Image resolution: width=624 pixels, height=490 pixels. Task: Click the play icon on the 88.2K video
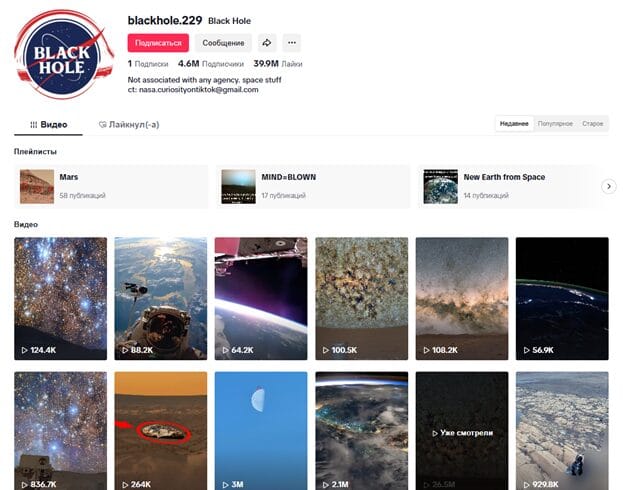point(125,350)
